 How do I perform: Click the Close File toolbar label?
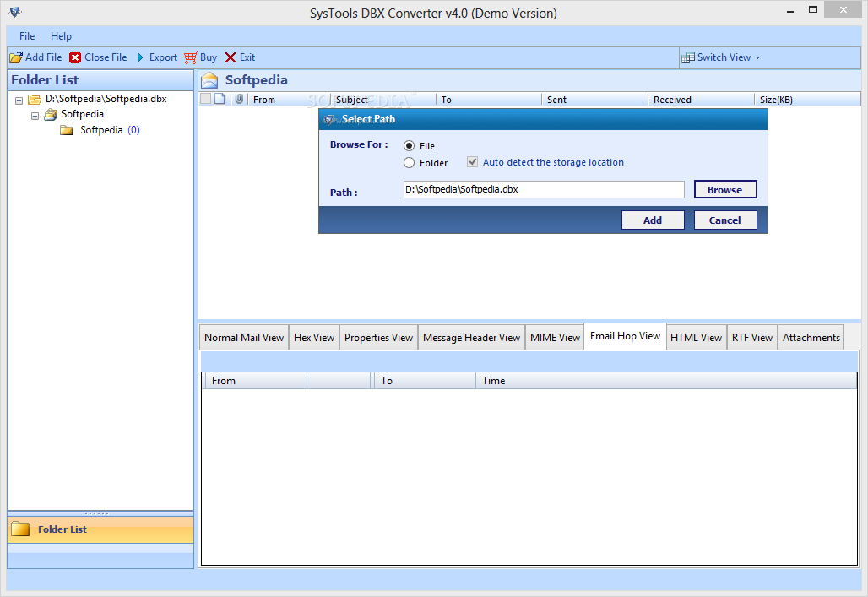click(x=106, y=57)
